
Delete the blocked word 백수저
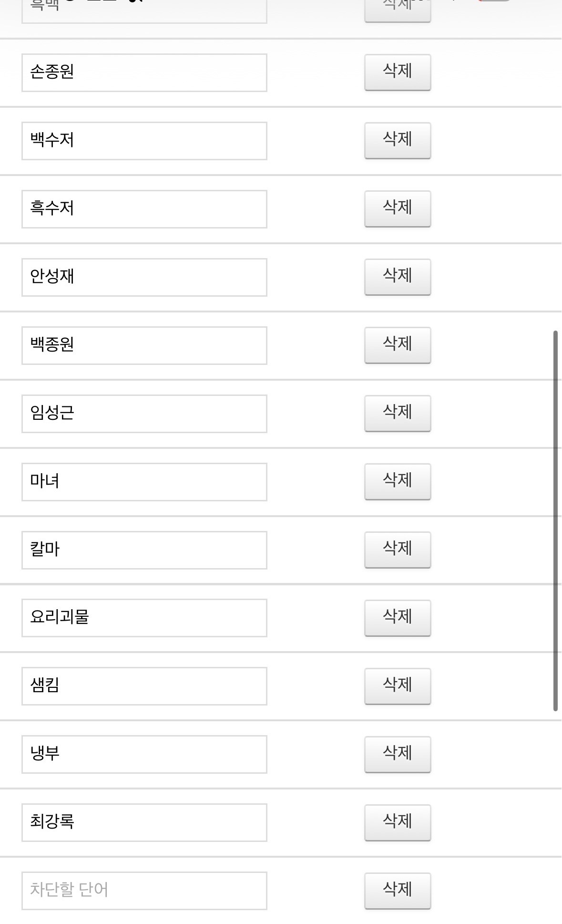point(398,140)
